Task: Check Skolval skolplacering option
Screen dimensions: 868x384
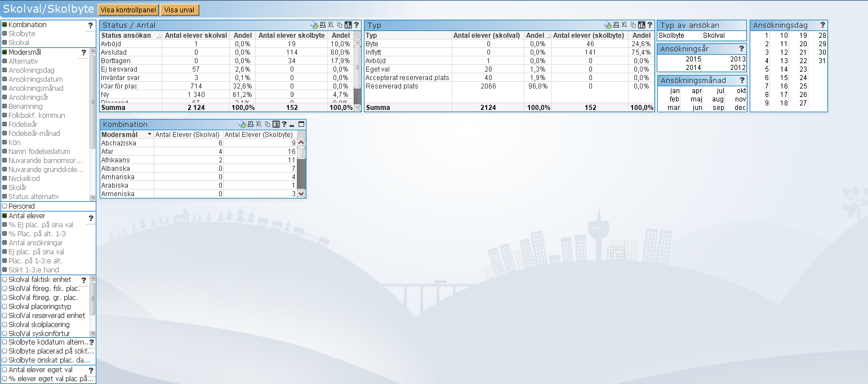Action: tap(5, 325)
